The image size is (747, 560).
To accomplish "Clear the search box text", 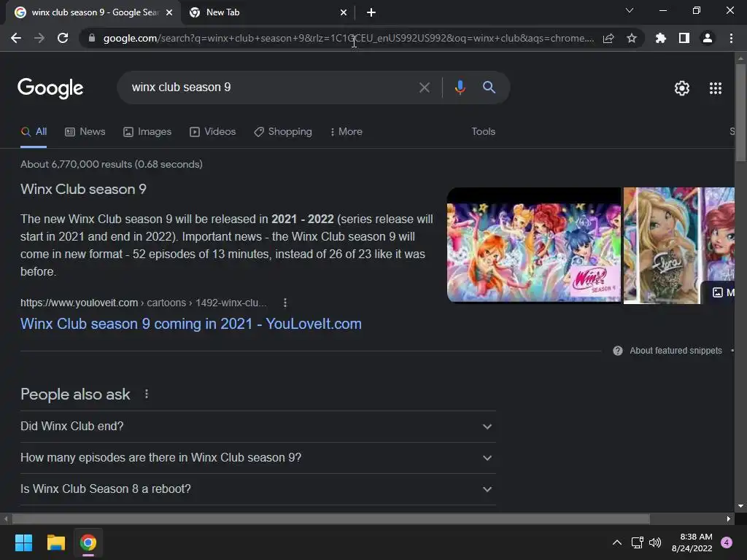I will pyautogui.click(x=424, y=87).
